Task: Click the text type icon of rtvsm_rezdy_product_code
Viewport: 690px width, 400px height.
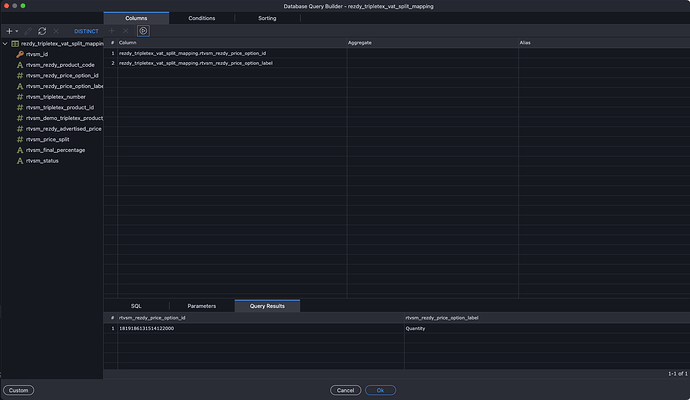Action: [20, 65]
